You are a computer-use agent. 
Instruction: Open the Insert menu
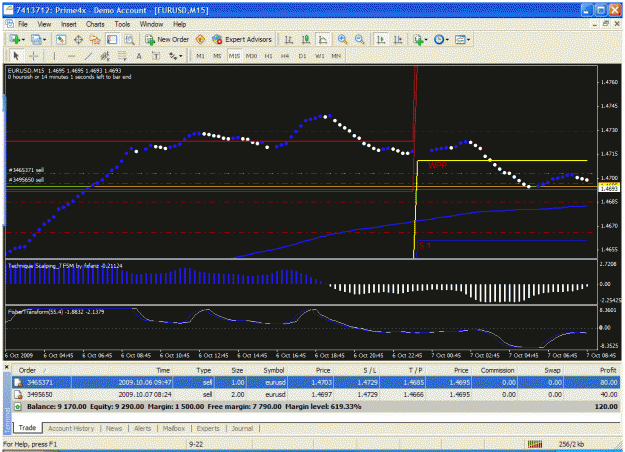point(69,24)
